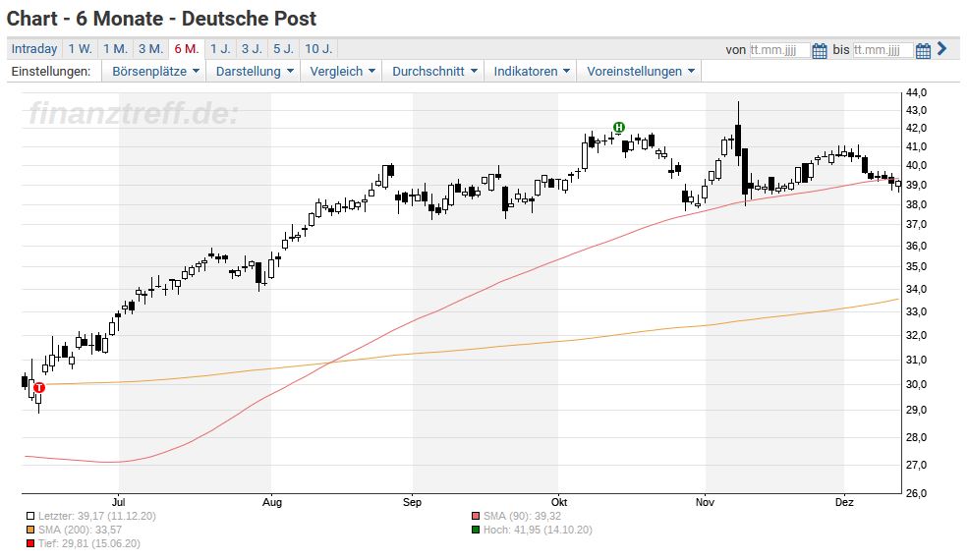Select the 3 M. timeframe tab
Image resolution: width=969 pixels, height=560 pixels.
(x=150, y=49)
